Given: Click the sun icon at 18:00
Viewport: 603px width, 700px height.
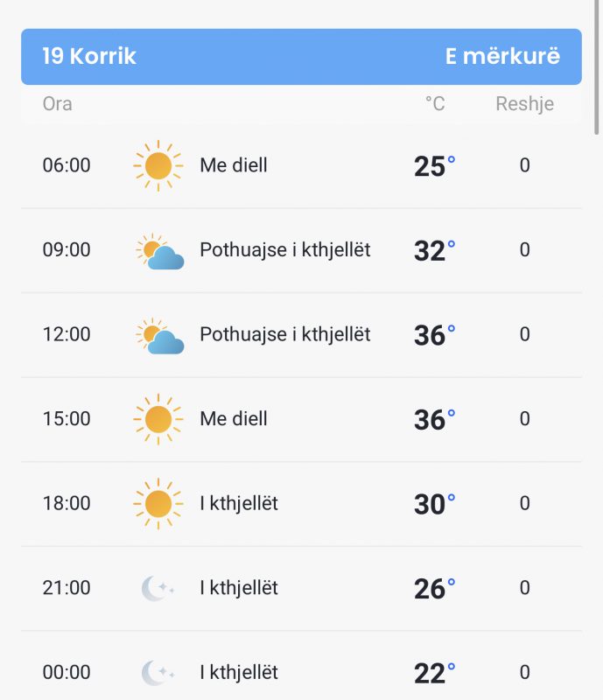Looking at the screenshot, I should pyautogui.click(x=158, y=504).
